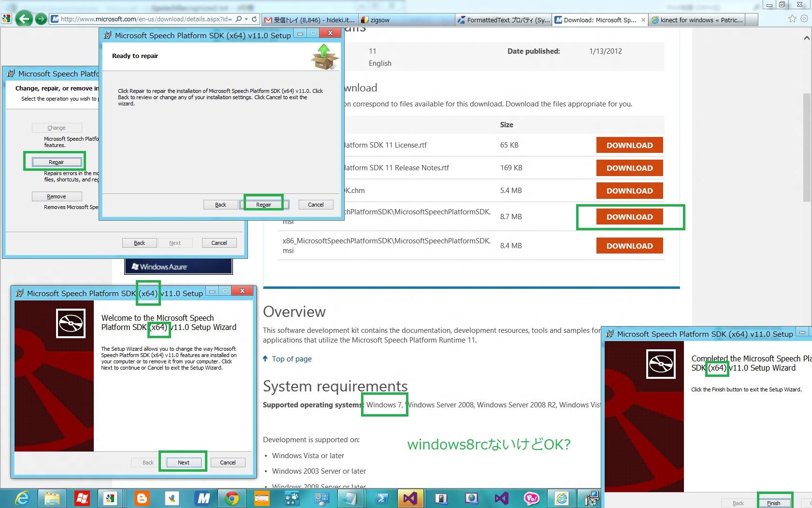Open Internet Explorer from the taskbar
This screenshot has height=508, width=812.
tap(22, 498)
